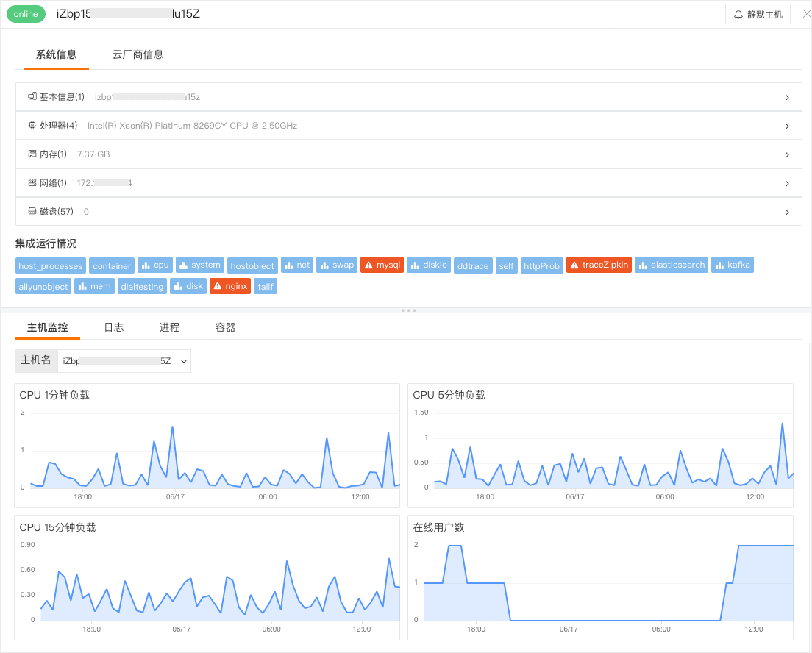Click the CPU 1分钟负载 chart
Image resolution: width=812 pixels, height=653 pixels.
click(x=207, y=446)
